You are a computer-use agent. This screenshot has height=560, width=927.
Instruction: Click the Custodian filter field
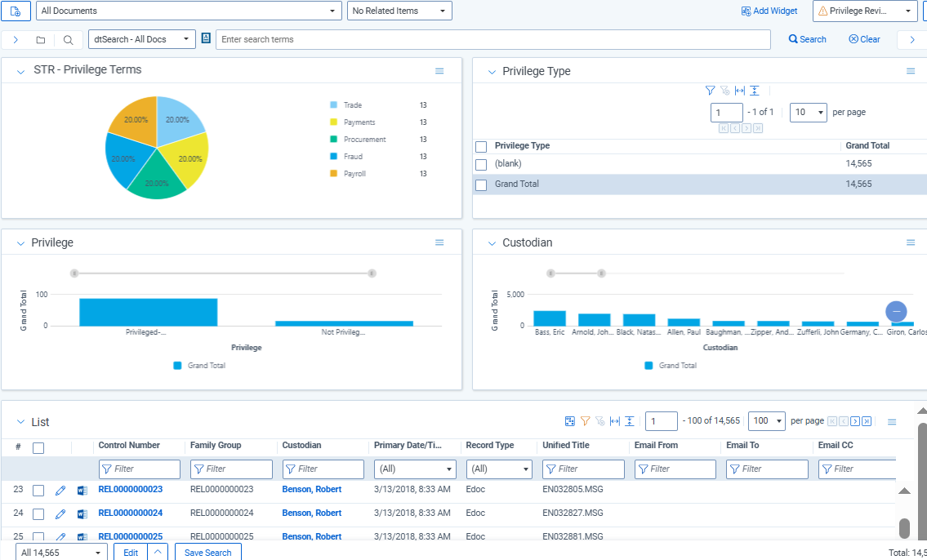(323, 469)
